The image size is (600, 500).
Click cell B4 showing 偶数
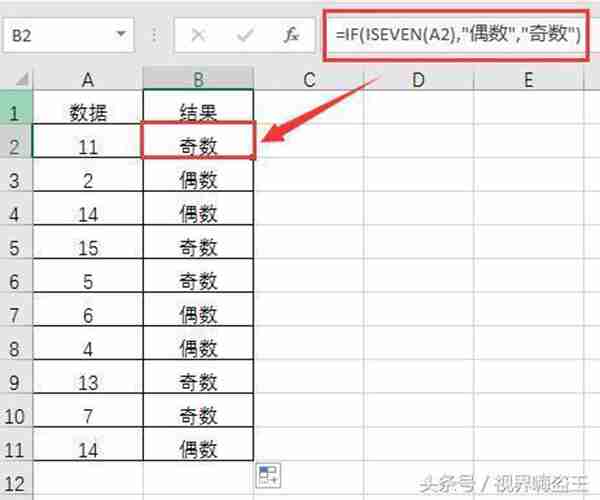[x=198, y=208]
